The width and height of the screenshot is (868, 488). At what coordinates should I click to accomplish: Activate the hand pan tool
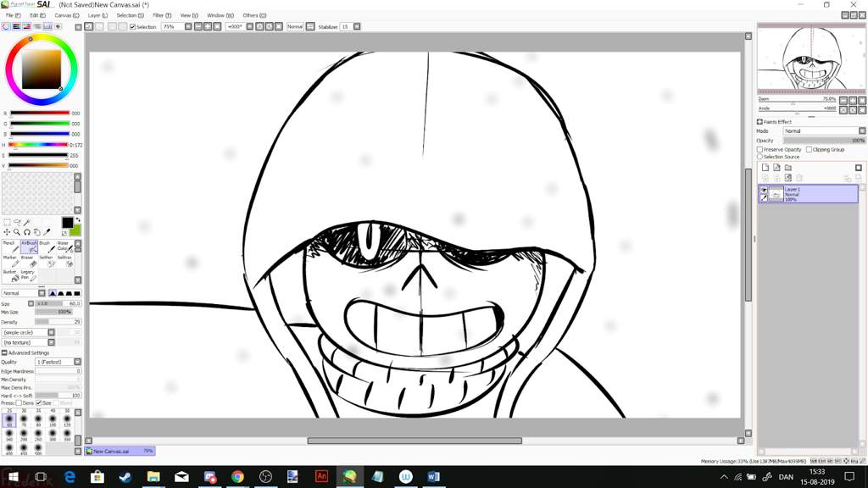coord(37,232)
